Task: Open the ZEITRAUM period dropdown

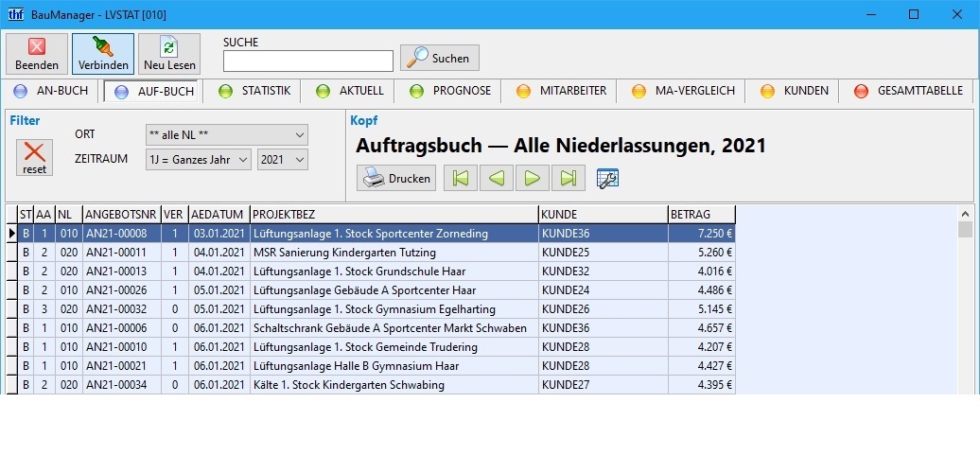Action: 198,160
